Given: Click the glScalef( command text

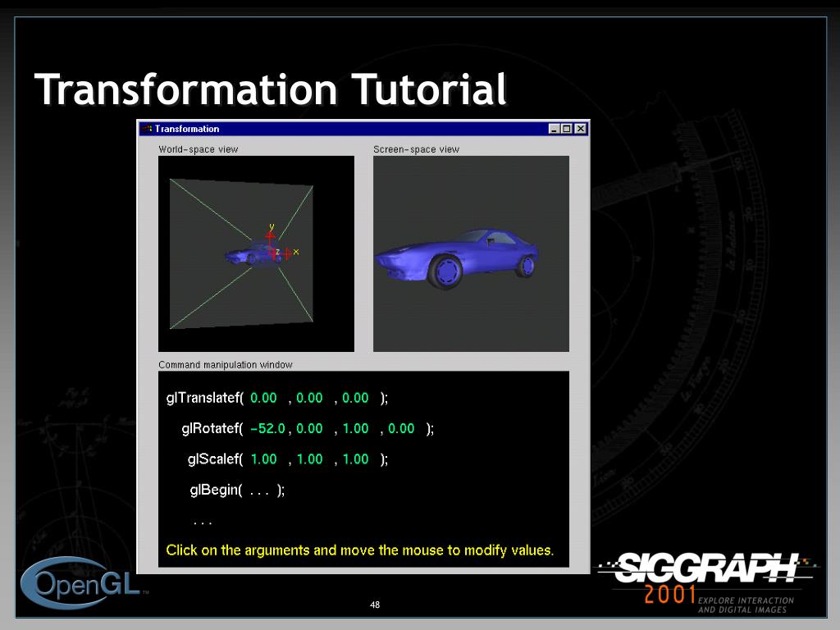Looking at the screenshot, I should (x=216, y=459).
